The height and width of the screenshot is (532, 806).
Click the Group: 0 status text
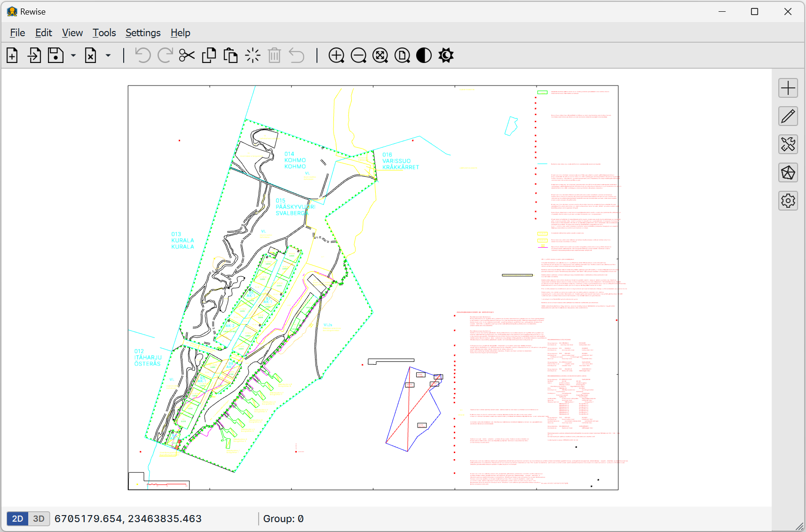click(283, 519)
